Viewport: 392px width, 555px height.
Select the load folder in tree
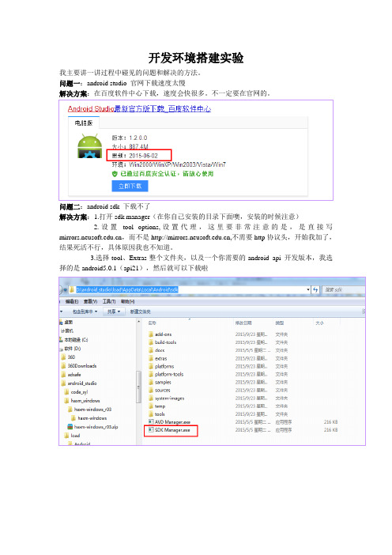click(75, 436)
